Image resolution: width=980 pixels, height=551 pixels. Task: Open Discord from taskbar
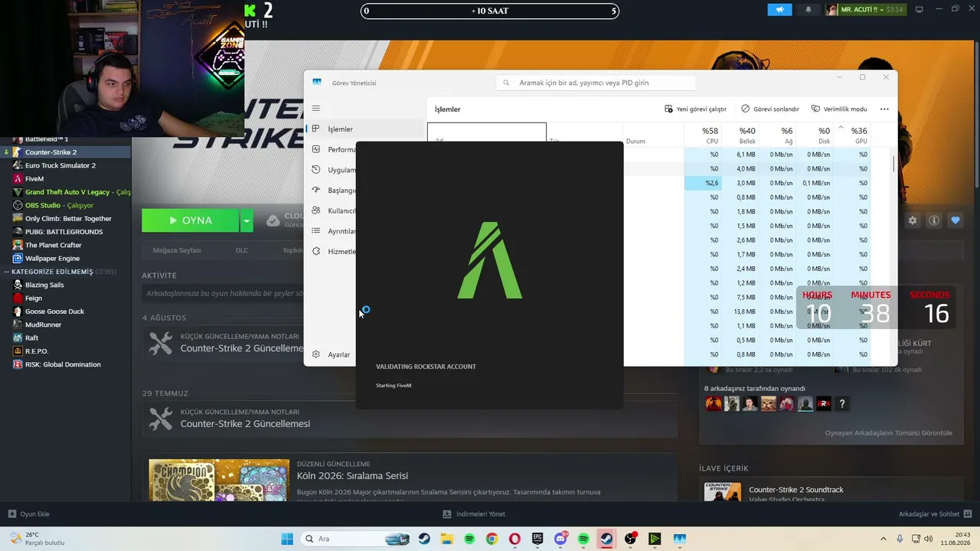tap(561, 539)
